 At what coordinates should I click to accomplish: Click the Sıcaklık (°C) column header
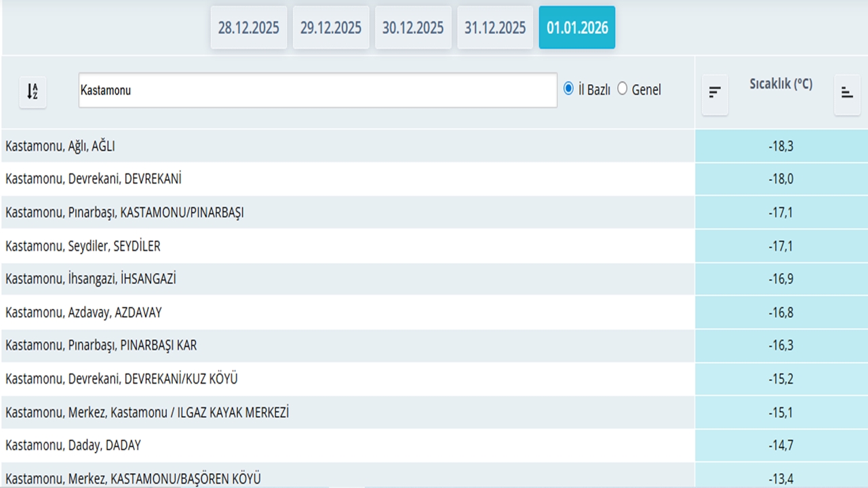(x=781, y=84)
